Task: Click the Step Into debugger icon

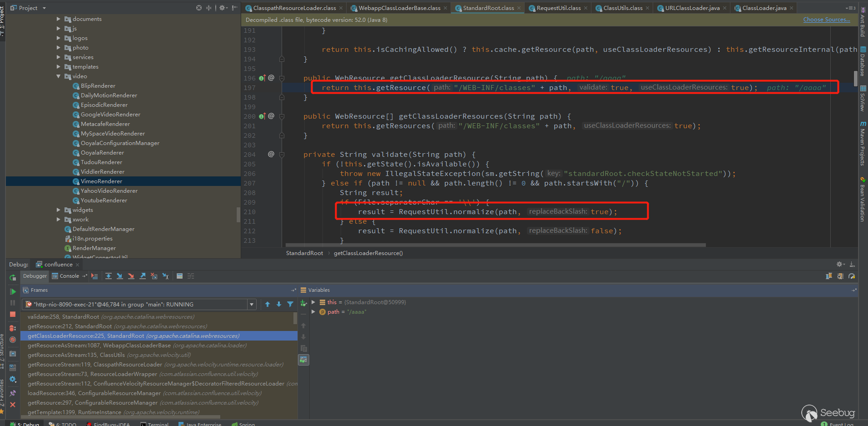Action: pyautogui.click(x=119, y=276)
